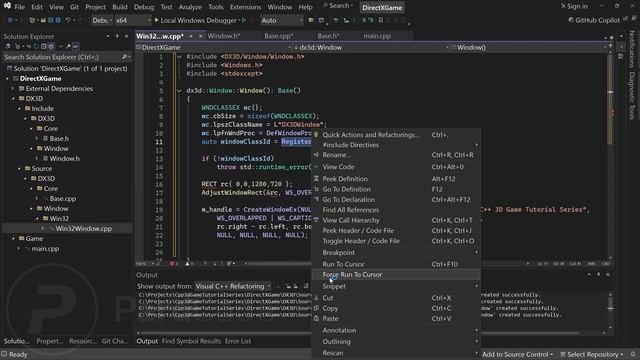Open Find Symbol Results tab
This screenshot has width=640, height=360.
coord(191,341)
